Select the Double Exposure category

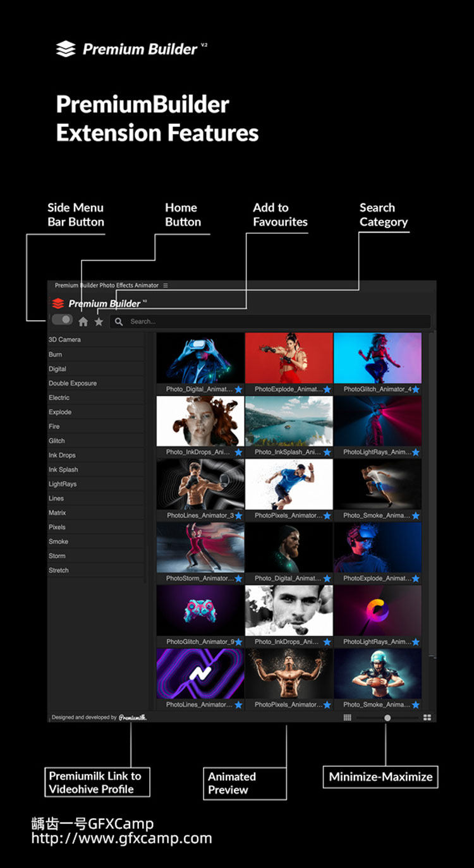[x=96, y=383]
